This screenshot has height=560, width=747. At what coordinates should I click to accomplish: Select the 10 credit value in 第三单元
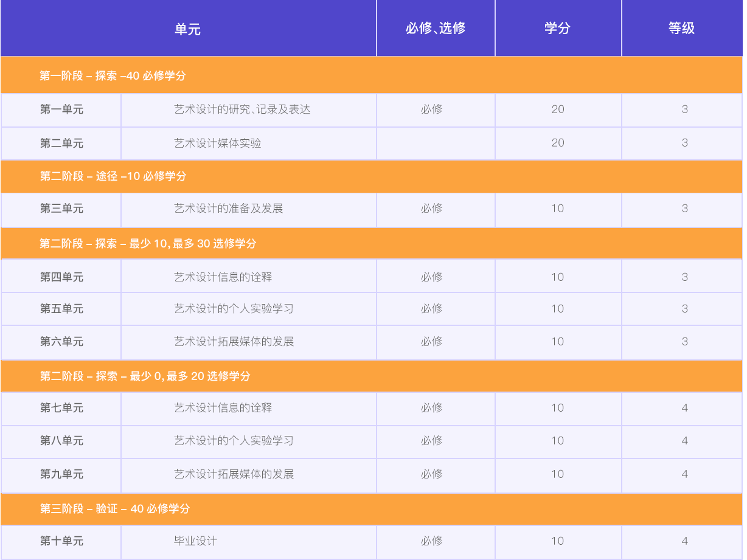pos(558,210)
